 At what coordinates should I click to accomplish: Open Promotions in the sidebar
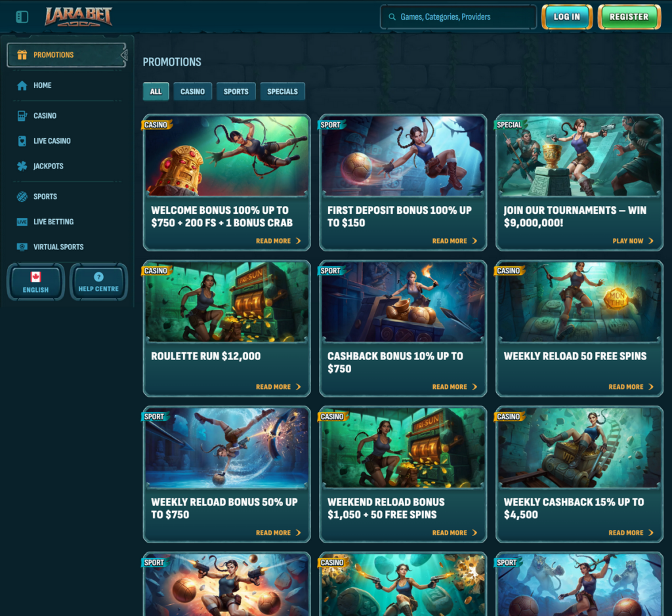[x=67, y=55]
